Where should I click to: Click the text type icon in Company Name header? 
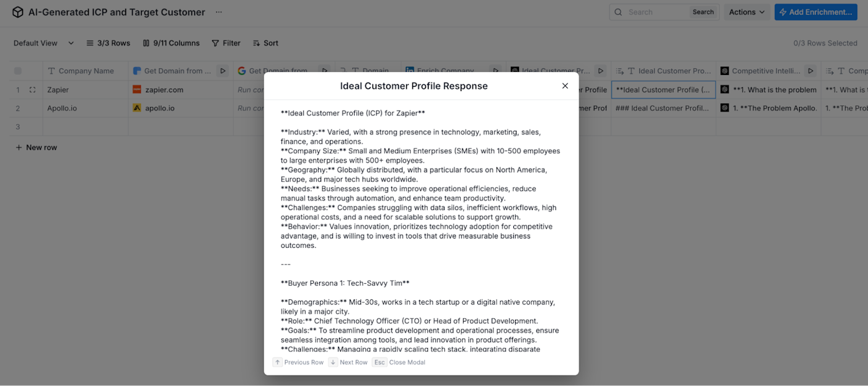pos(51,71)
